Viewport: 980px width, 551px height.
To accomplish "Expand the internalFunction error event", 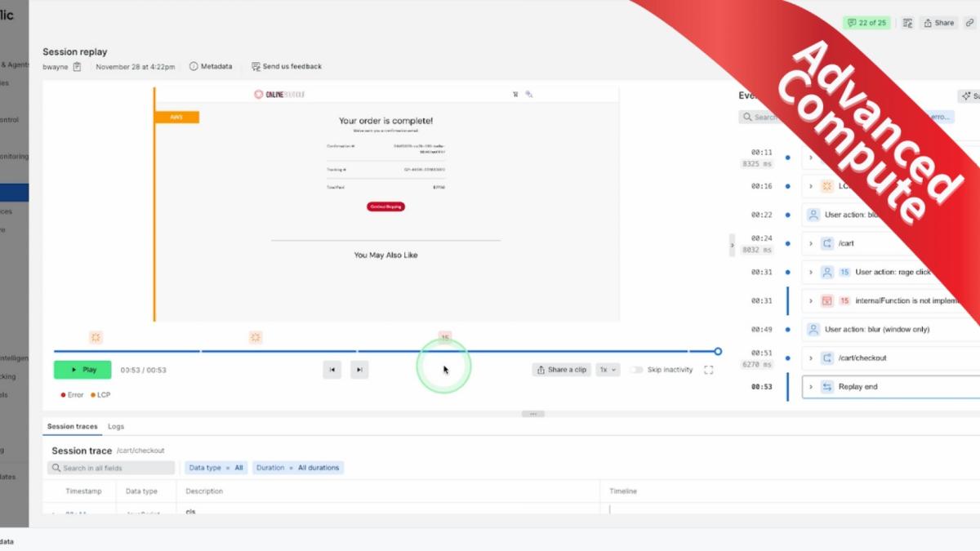I will point(811,301).
